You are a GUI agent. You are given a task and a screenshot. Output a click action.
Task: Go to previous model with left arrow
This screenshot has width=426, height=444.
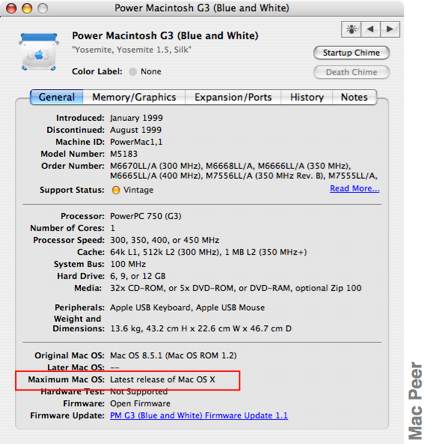point(370,29)
